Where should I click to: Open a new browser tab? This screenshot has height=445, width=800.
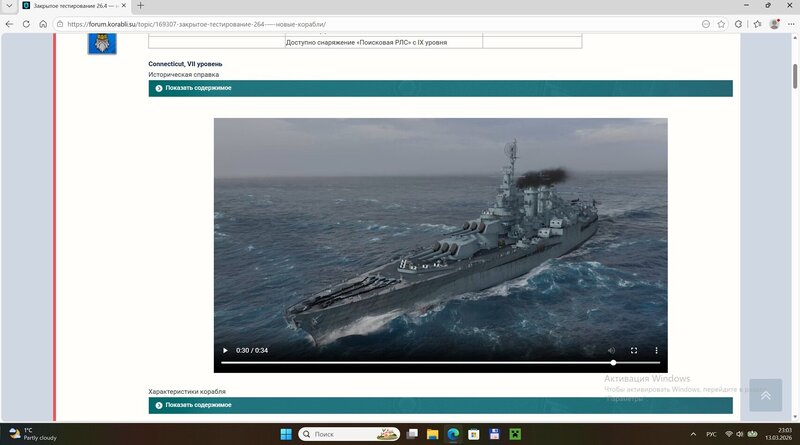click(x=140, y=6)
